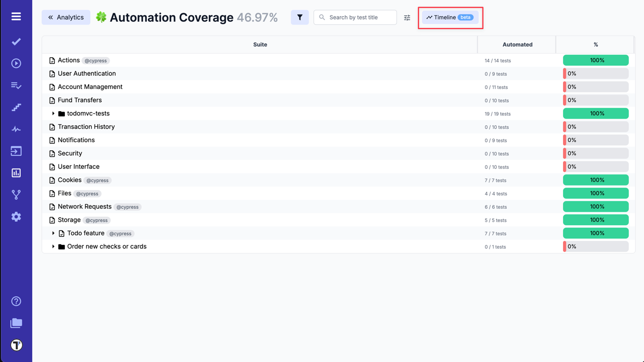Expand the Todo feature suite

click(x=53, y=233)
